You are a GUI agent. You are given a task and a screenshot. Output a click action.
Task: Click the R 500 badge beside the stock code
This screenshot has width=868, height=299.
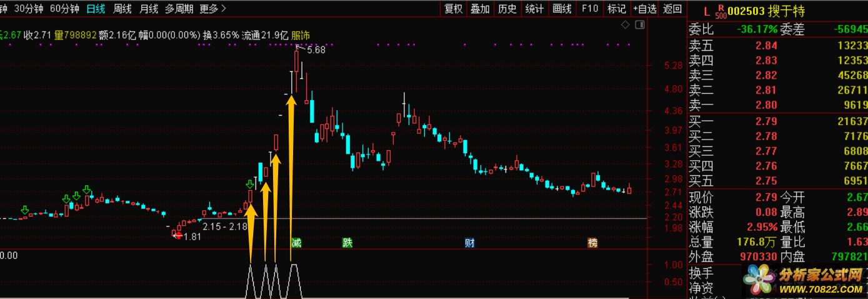click(x=720, y=11)
